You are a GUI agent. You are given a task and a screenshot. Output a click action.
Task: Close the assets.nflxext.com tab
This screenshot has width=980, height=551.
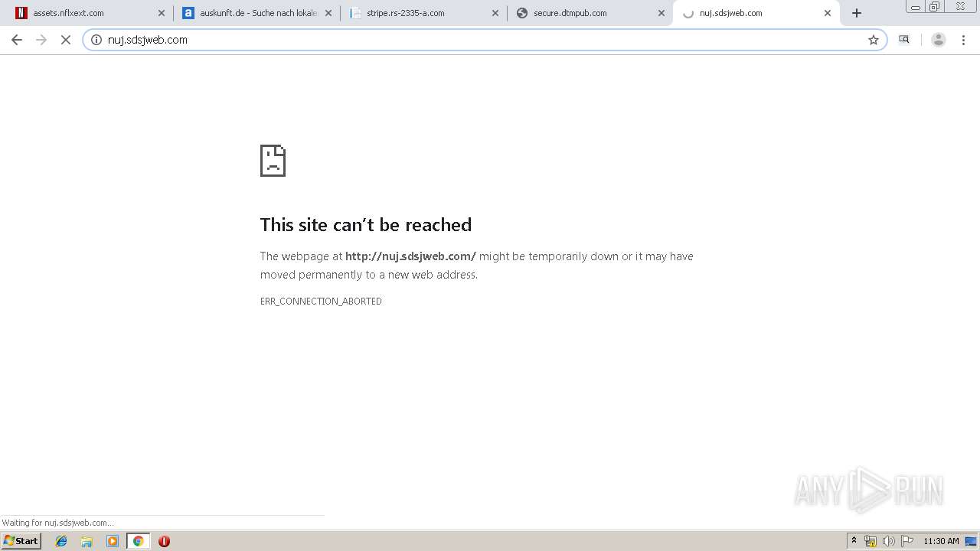click(x=162, y=13)
